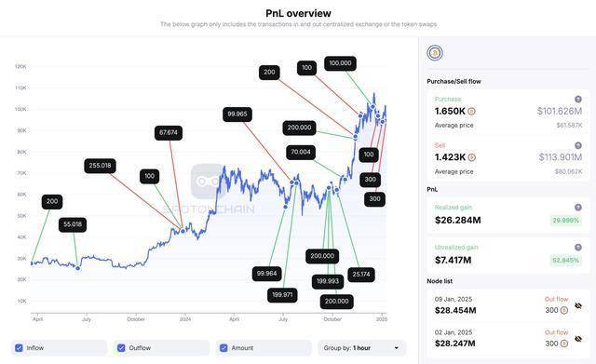
Task: Click coin icon next to 1.650K purchase
Action: click(471, 112)
